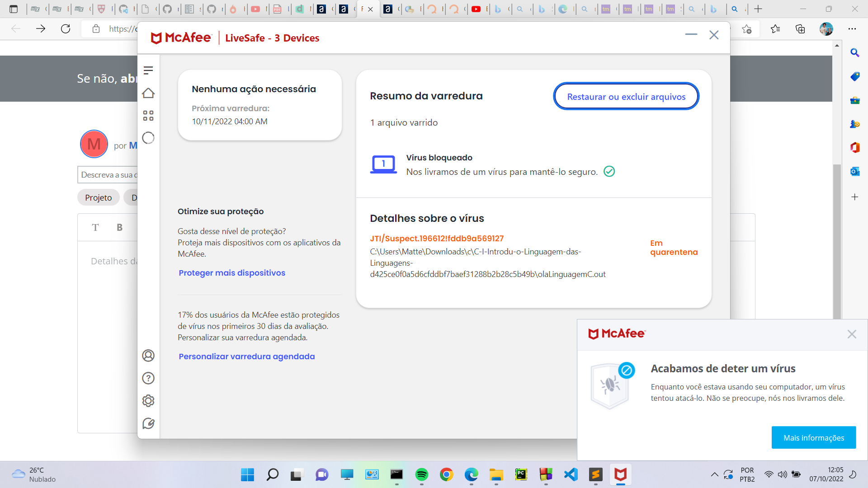868x488 pixels.
Task: Add a new item to Edge sidebar
Action: [855, 197]
